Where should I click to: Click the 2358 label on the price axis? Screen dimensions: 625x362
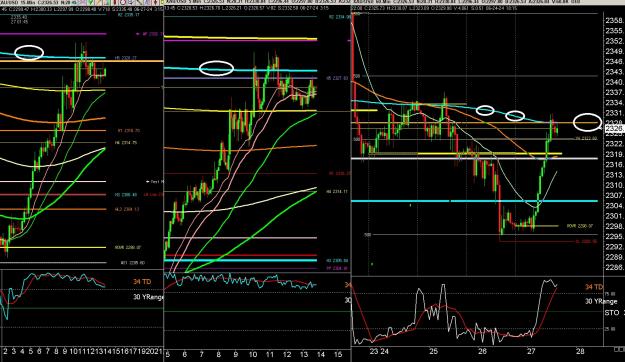pyautogui.click(x=614, y=21)
